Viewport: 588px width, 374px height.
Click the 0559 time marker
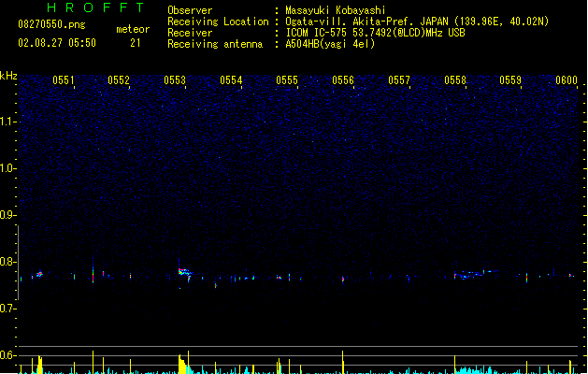click(x=510, y=80)
